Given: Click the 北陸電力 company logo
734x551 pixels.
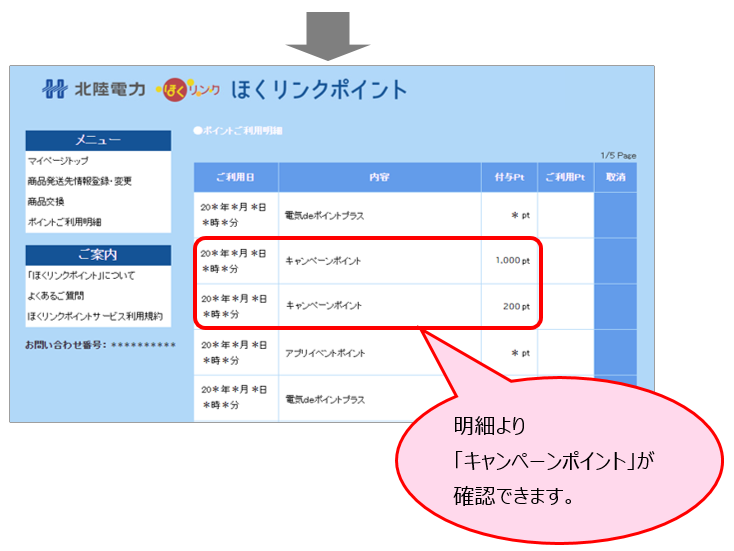Looking at the screenshot, I should click(x=97, y=90).
